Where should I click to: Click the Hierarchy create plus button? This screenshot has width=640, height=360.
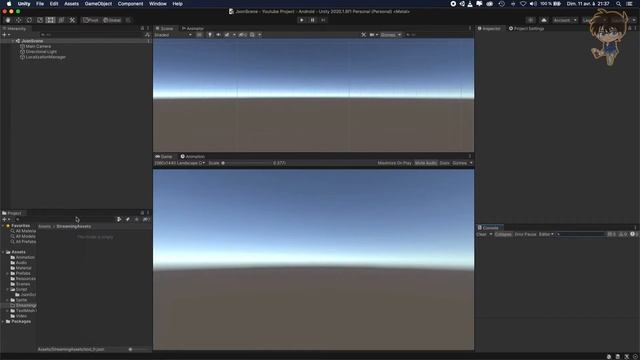click(6, 35)
